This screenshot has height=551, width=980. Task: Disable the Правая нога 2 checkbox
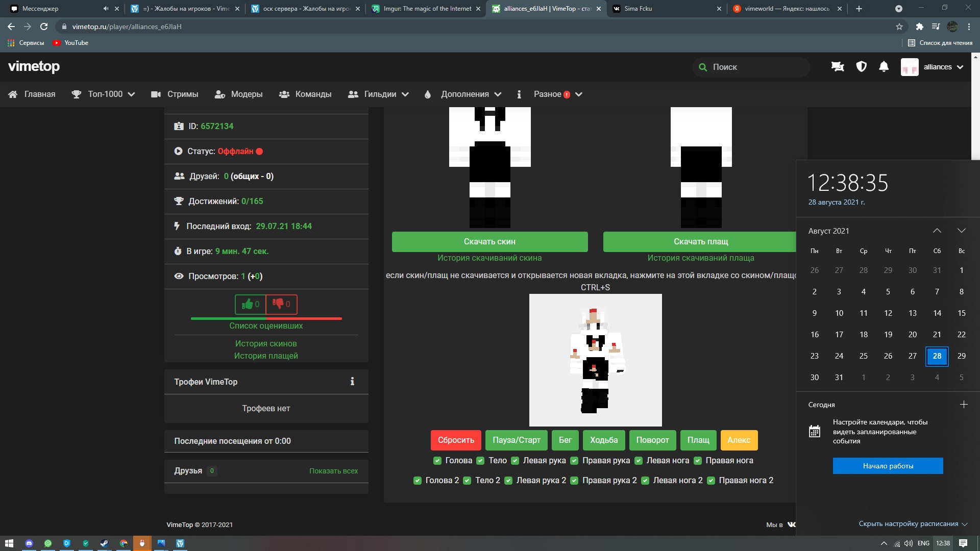(x=711, y=481)
